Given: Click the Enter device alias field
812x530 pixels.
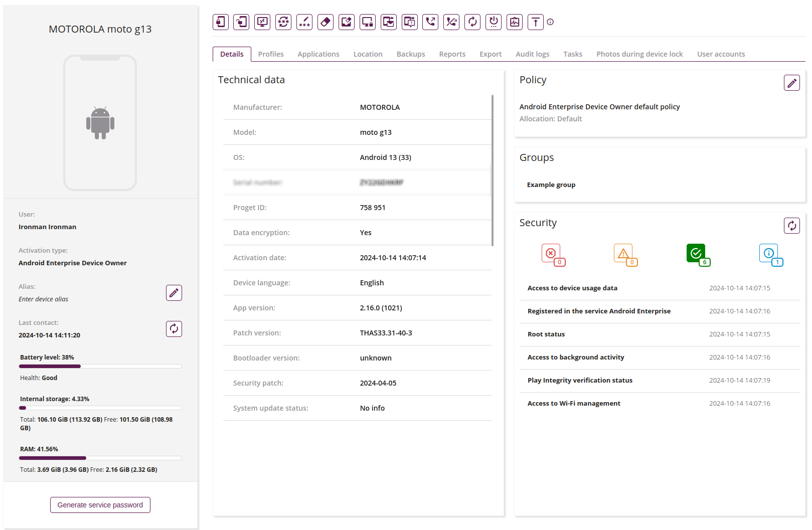Looking at the screenshot, I should coord(44,299).
